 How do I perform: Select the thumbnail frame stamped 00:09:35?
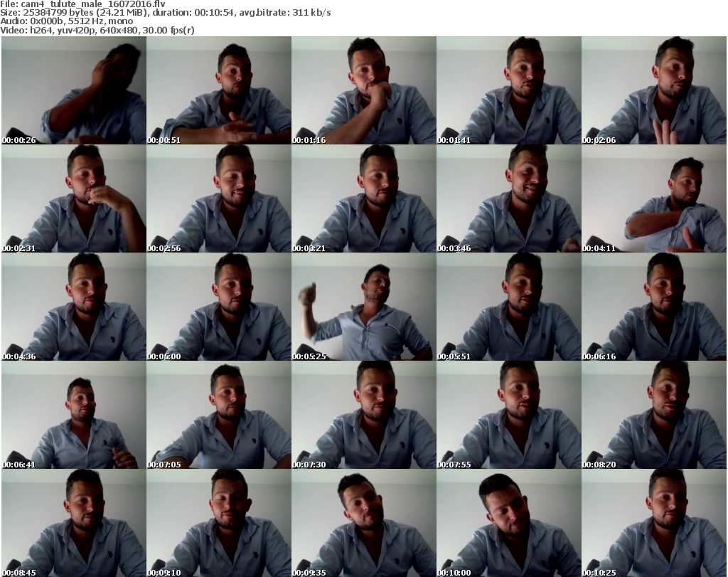tap(364, 523)
